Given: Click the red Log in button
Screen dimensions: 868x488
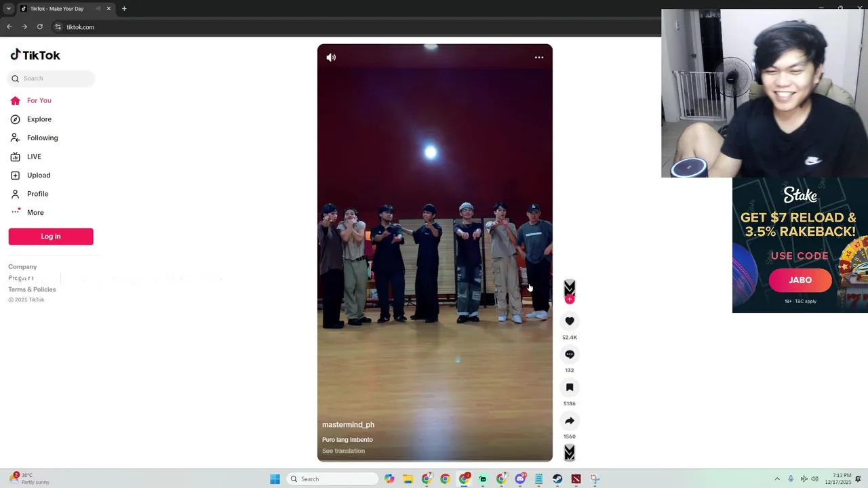Looking at the screenshot, I should [x=51, y=237].
